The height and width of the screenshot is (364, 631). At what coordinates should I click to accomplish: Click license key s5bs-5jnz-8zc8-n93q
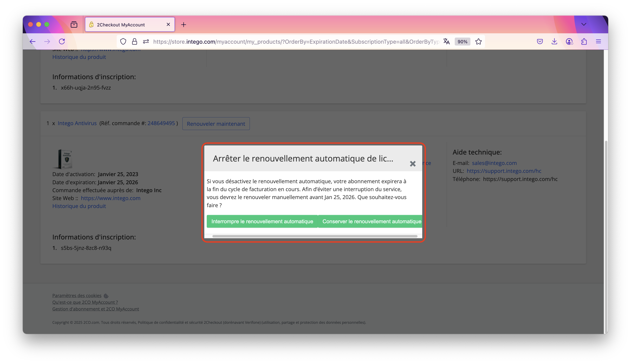[x=86, y=248]
